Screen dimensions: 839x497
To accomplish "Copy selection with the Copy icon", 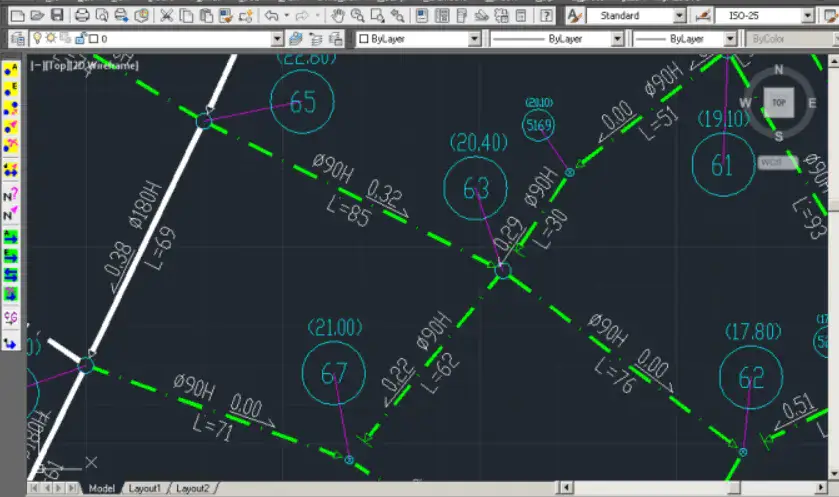I will (186, 16).
